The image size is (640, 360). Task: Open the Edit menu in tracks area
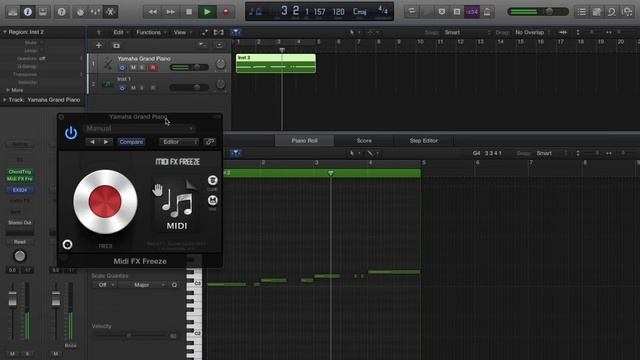(x=121, y=32)
